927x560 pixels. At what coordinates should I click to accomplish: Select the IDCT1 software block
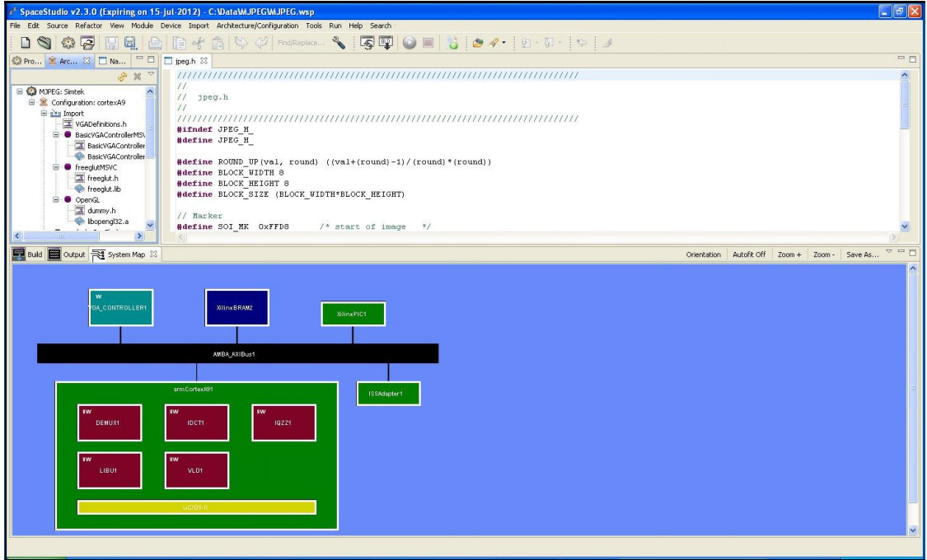click(196, 423)
